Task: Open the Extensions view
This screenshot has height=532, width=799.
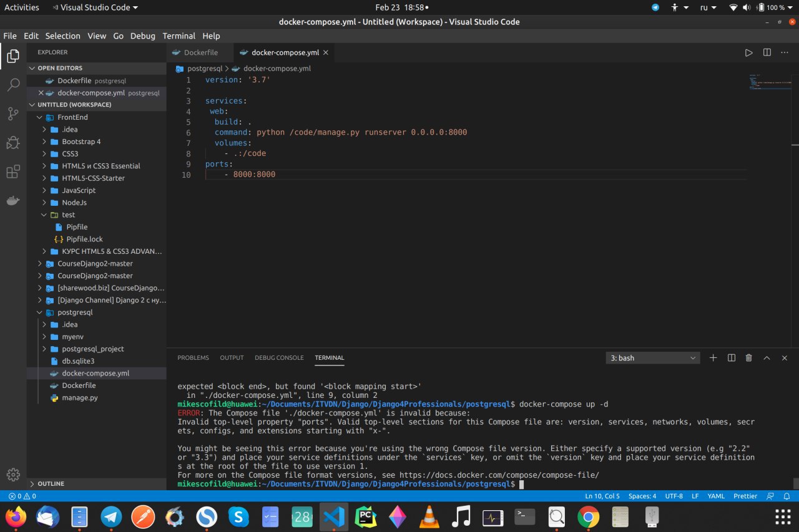Action: pyautogui.click(x=13, y=172)
